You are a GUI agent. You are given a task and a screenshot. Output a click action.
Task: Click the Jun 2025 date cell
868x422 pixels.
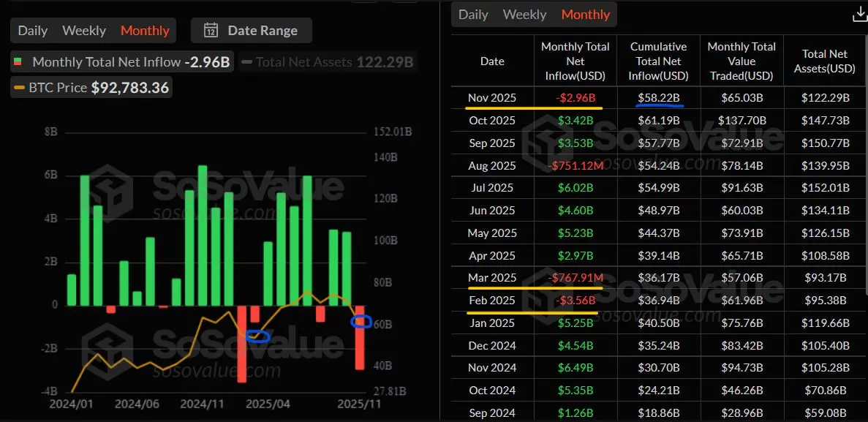pyautogui.click(x=492, y=211)
